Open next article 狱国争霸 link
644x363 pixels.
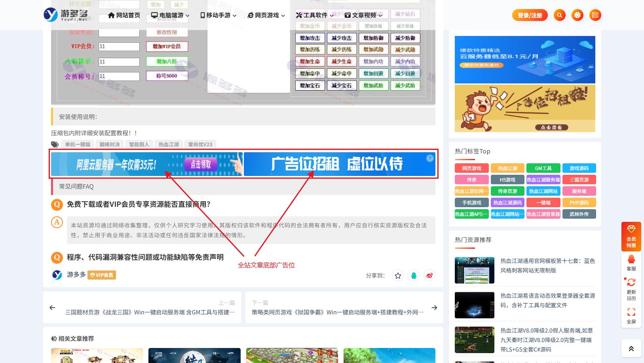(338, 312)
